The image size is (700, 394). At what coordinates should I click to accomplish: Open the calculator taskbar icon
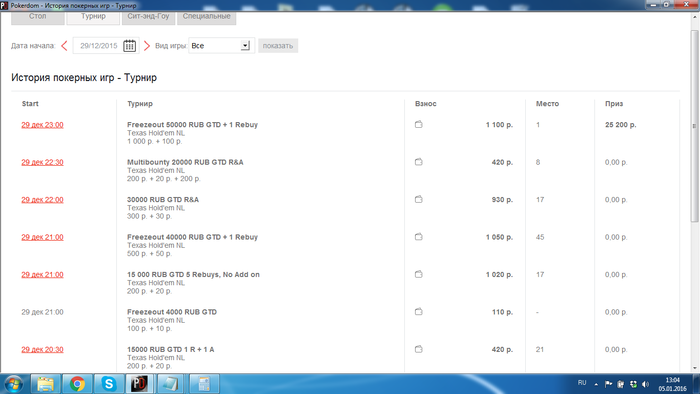(204, 384)
